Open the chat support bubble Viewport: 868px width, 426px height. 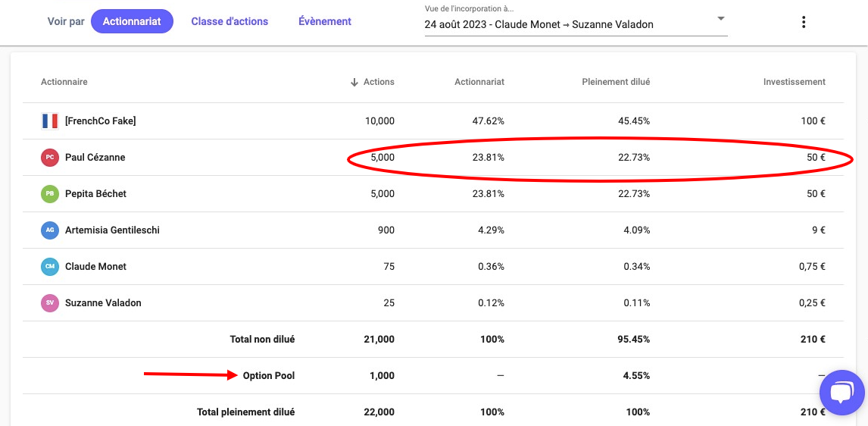click(841, 392)
